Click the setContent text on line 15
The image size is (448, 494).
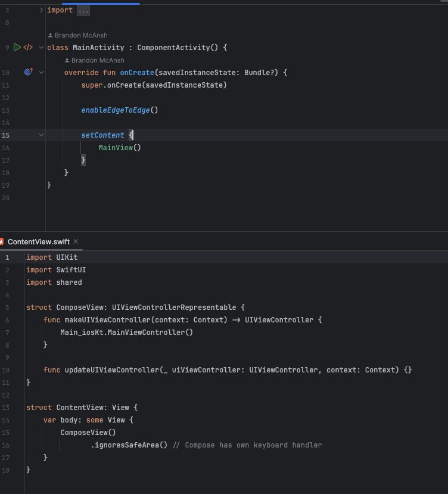tap(102, 135)
